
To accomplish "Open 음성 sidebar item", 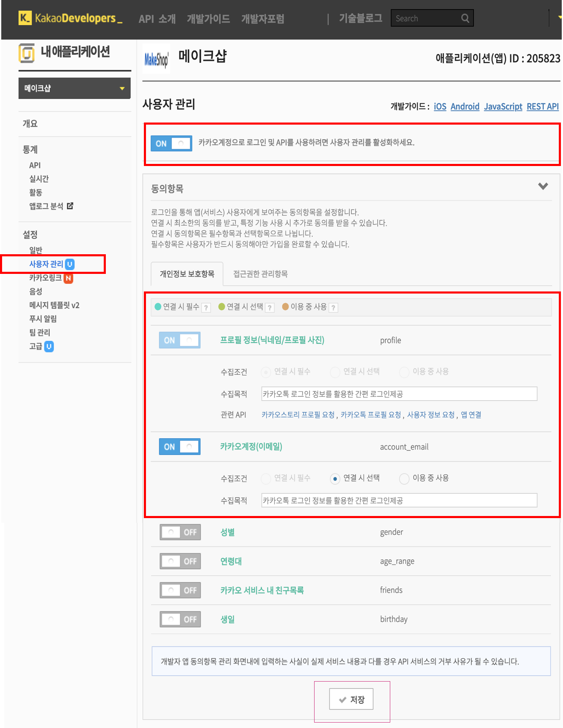I will pyautogui.click(x=36, y=291).
